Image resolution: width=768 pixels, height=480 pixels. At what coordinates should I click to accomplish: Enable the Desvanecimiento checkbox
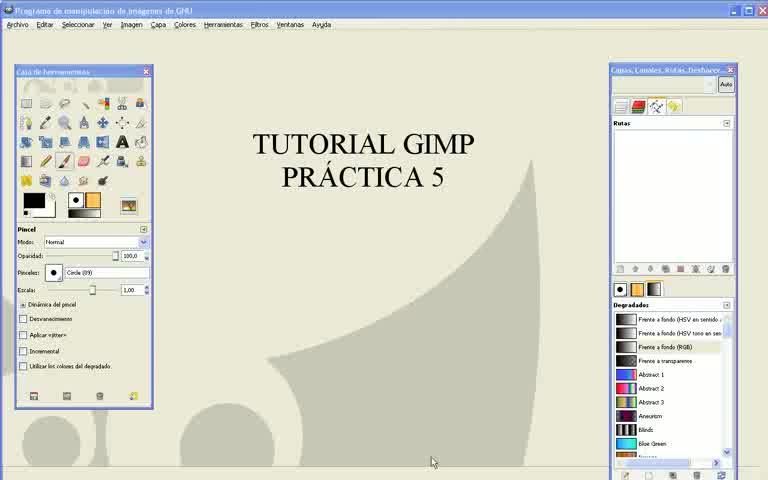pyautogui.click(x=23, y=319)
